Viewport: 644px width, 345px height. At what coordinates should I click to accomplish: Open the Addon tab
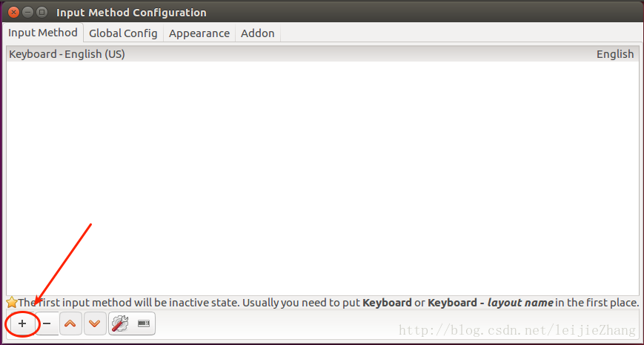coord(257,33)
